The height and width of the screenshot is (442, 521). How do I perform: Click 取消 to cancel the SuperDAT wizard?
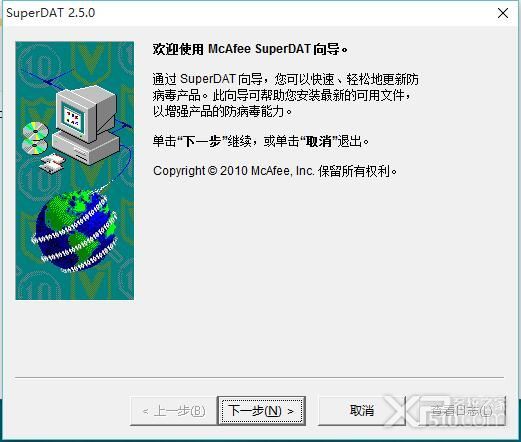coord(362,410)
